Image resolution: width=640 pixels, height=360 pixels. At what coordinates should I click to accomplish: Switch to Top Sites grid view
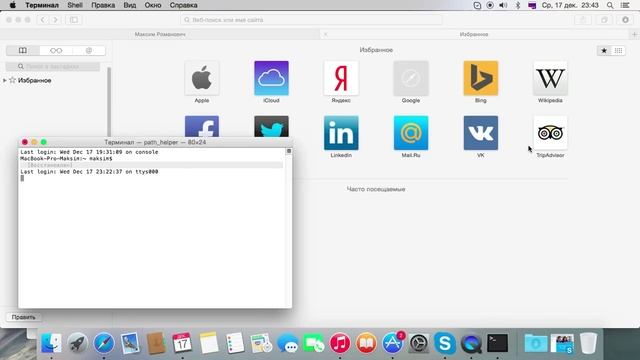[618, 50]
